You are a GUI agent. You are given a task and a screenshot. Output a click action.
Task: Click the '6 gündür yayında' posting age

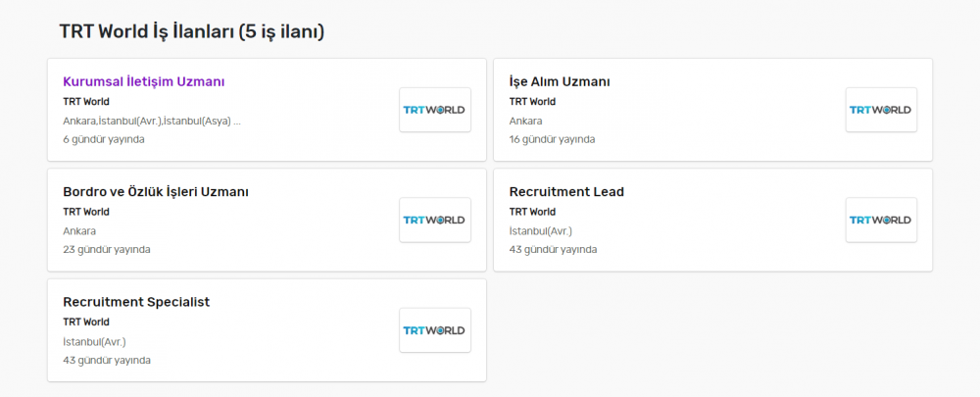104,139
